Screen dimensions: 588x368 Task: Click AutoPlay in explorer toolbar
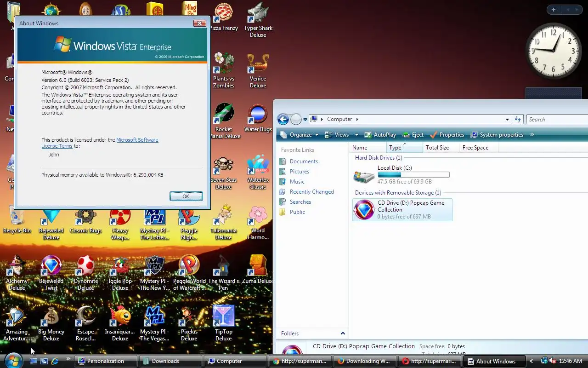point(380,135)
